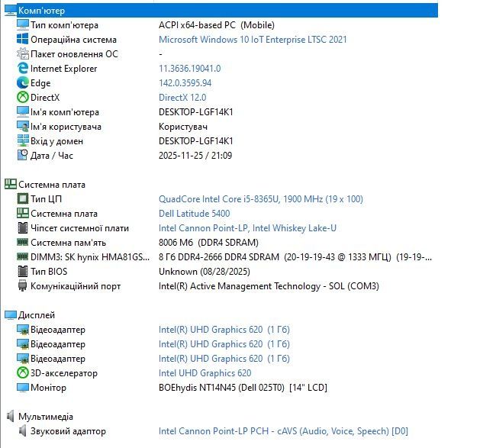Click the Пакет оновлення ОС gear icon

click(x=22, y=53)
